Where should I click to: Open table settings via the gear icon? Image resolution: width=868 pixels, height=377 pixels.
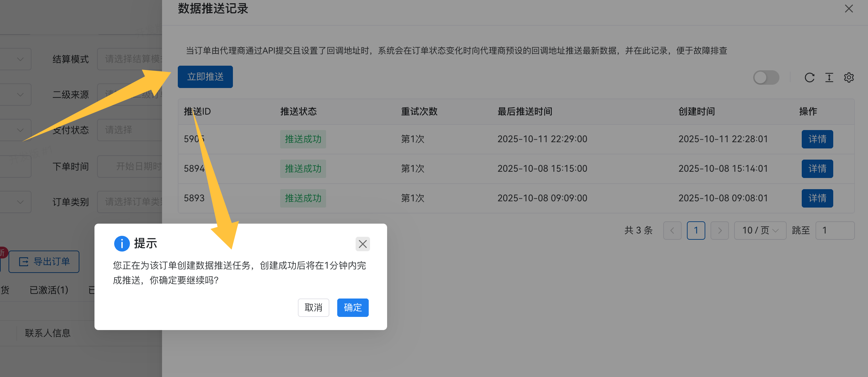[849, 78]
